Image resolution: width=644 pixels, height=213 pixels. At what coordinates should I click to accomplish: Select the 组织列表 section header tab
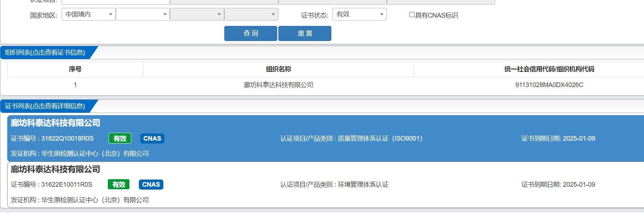[45, 53]
